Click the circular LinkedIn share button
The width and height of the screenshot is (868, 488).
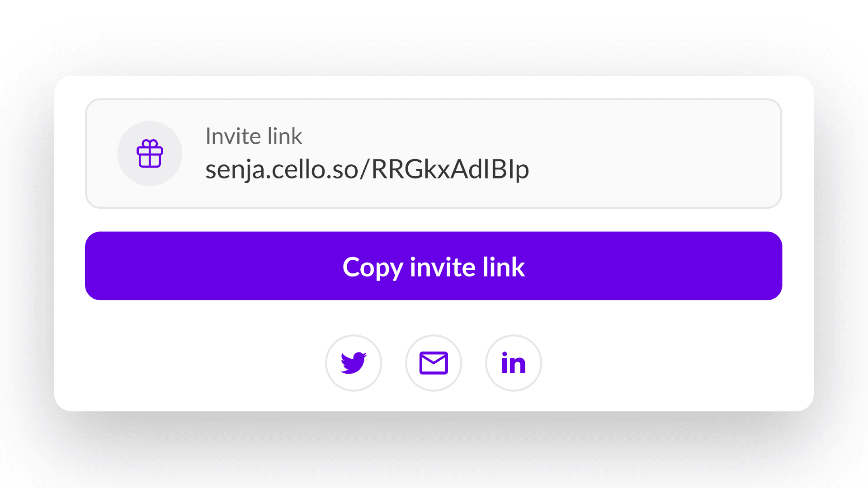click(x=513, y=363)
